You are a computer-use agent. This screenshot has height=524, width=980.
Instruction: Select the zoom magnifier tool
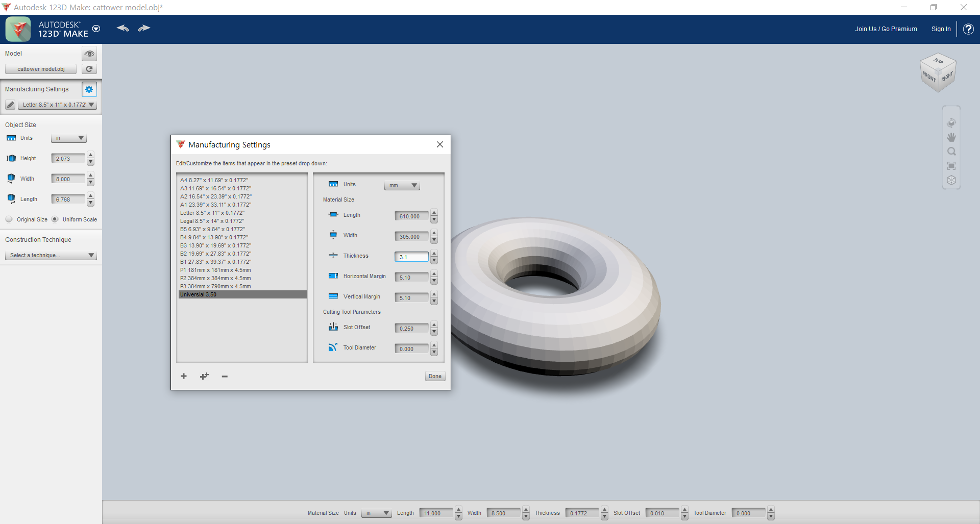pyautogui.click(x=951, y=152)
